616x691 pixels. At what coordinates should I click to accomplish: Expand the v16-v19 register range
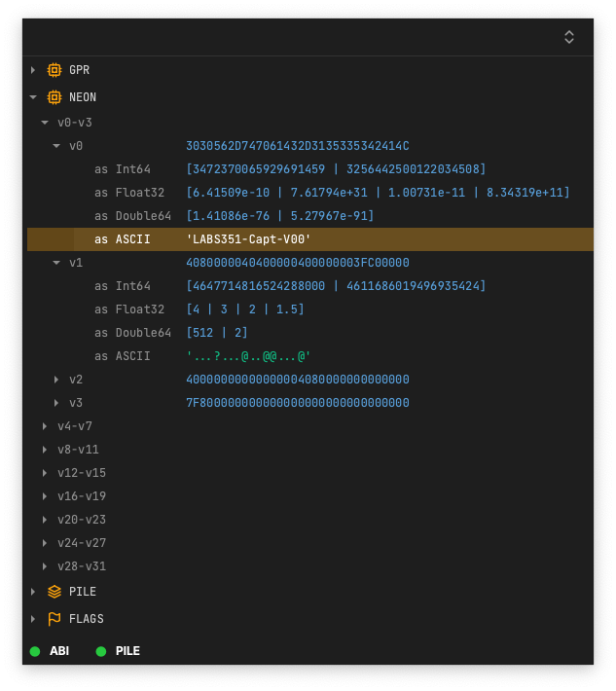point(45,496)
